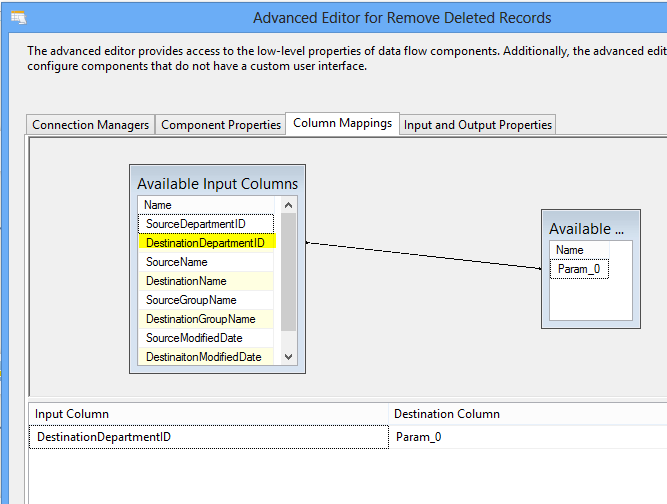Screen dimensions: 667x504
Task: Go to Input and Output Properties tab
Action: tap(478, 125)
